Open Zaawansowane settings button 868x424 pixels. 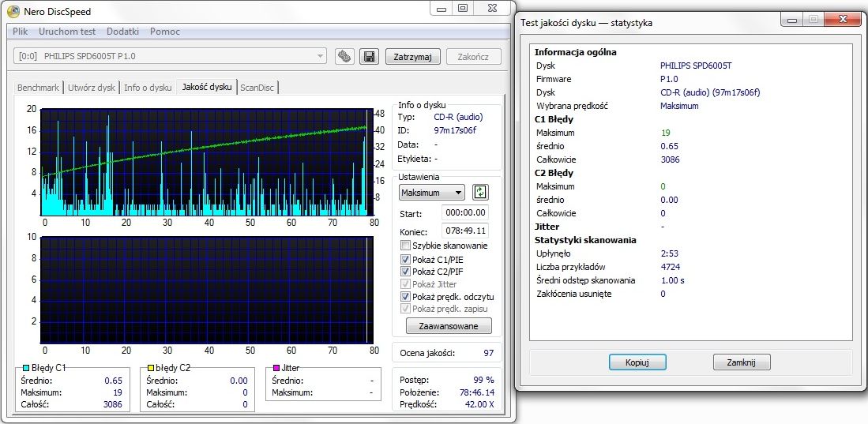click(x=449, y=325)
